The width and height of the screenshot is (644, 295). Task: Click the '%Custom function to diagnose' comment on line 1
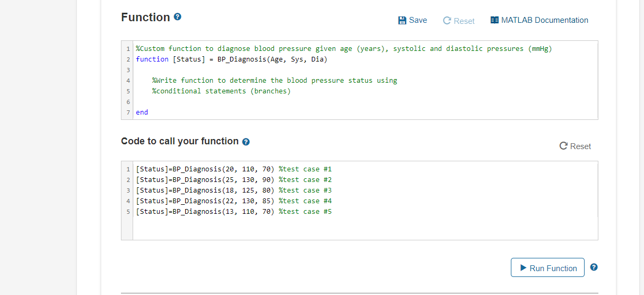[x=344, y=49]
